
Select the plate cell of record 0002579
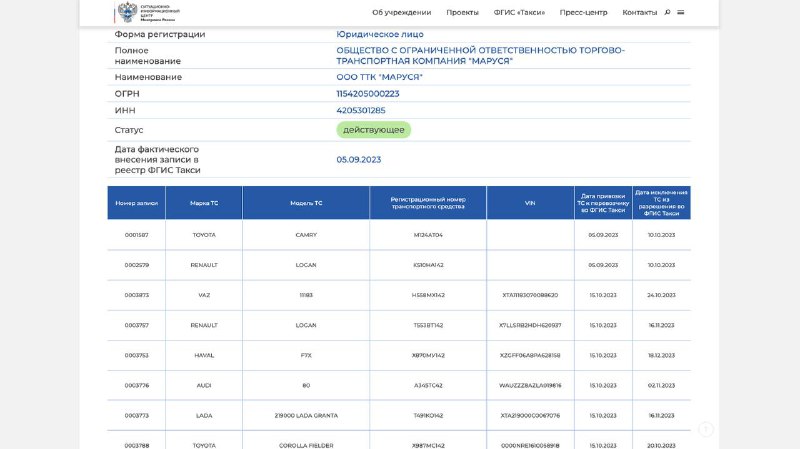click(428, 265)
